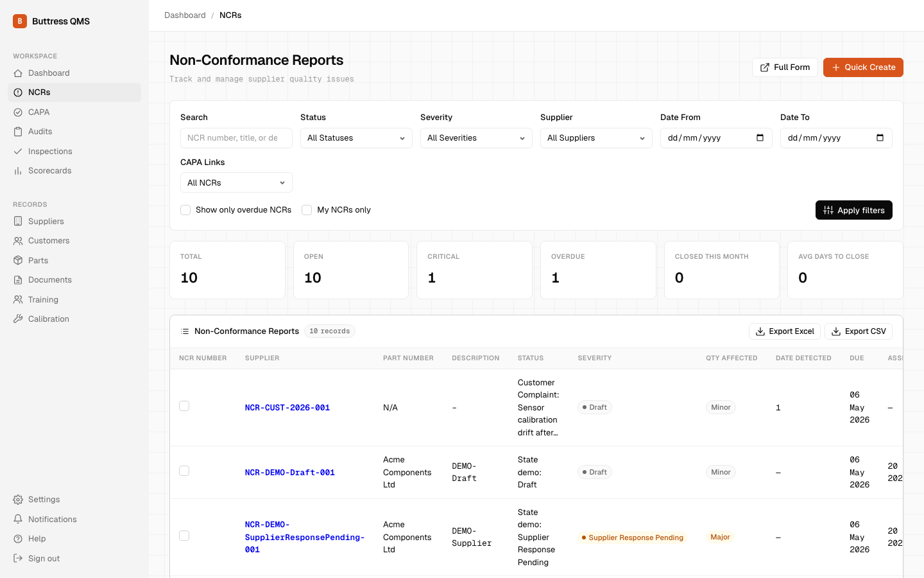The image size is (924, 578).
Task: Click the Documents file icon
Action: 18,280
